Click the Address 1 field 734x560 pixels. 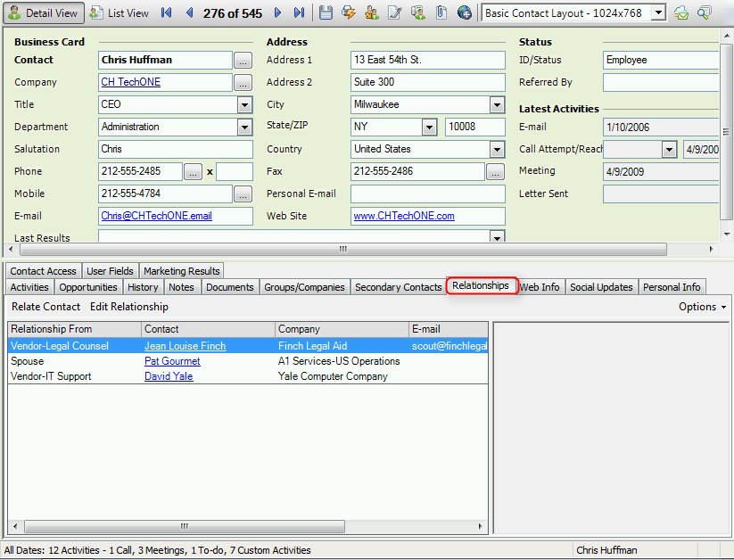[427, 60]
